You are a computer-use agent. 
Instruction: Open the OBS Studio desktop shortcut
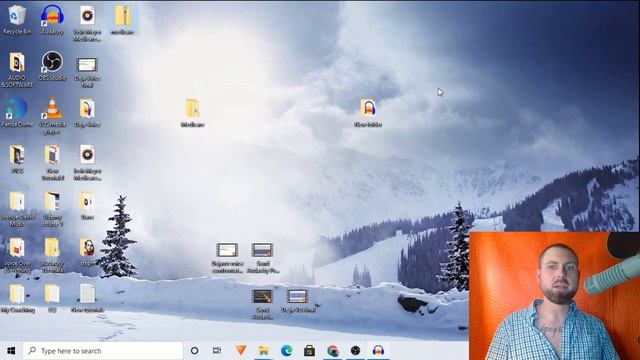tap(52, 65)
